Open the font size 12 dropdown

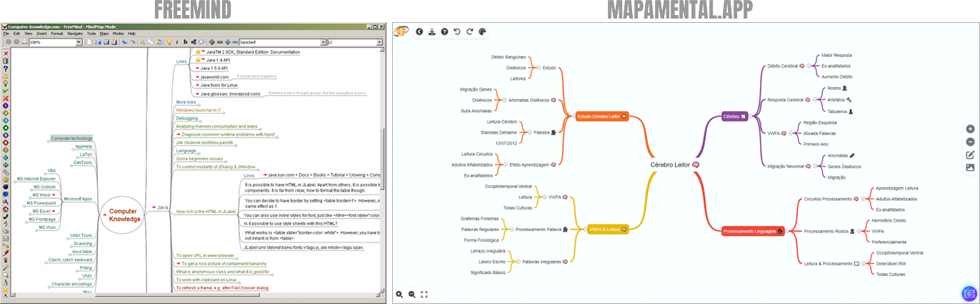pos(379,42)
